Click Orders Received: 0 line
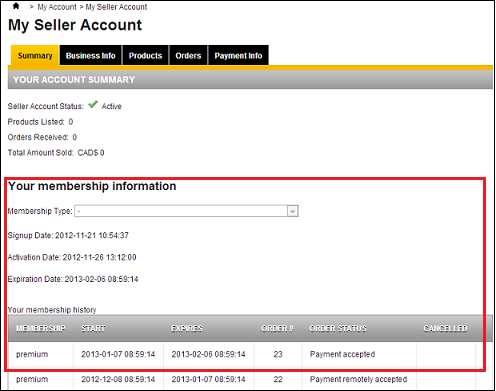Screen dimensions: 496x391 (x=42, y=137)
